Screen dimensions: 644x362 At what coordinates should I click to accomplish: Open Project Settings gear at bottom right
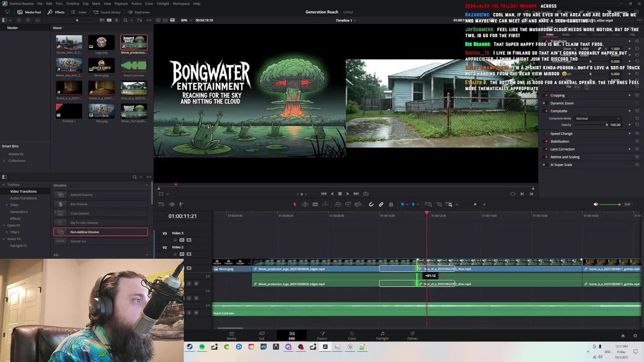pyautogui.click(x=635, y=336)
